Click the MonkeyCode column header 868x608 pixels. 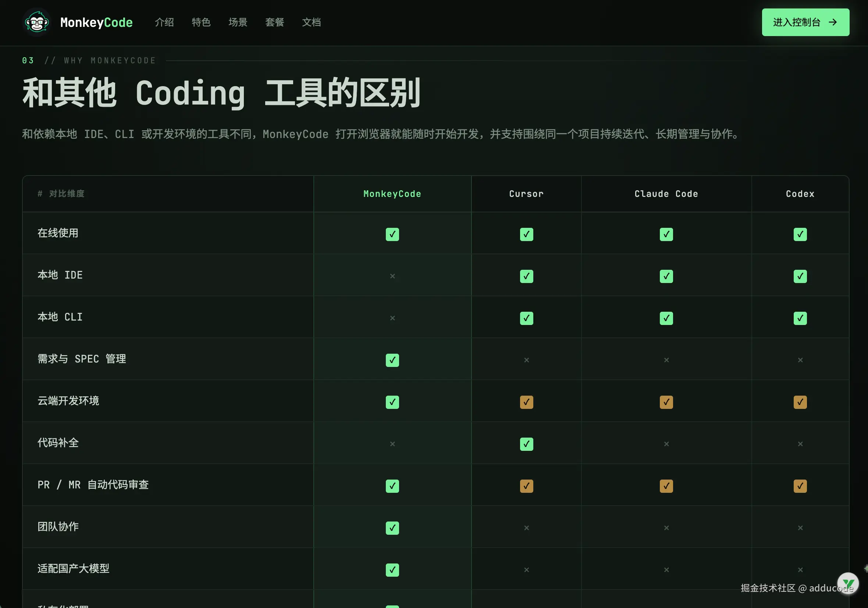tap(392, 194)
